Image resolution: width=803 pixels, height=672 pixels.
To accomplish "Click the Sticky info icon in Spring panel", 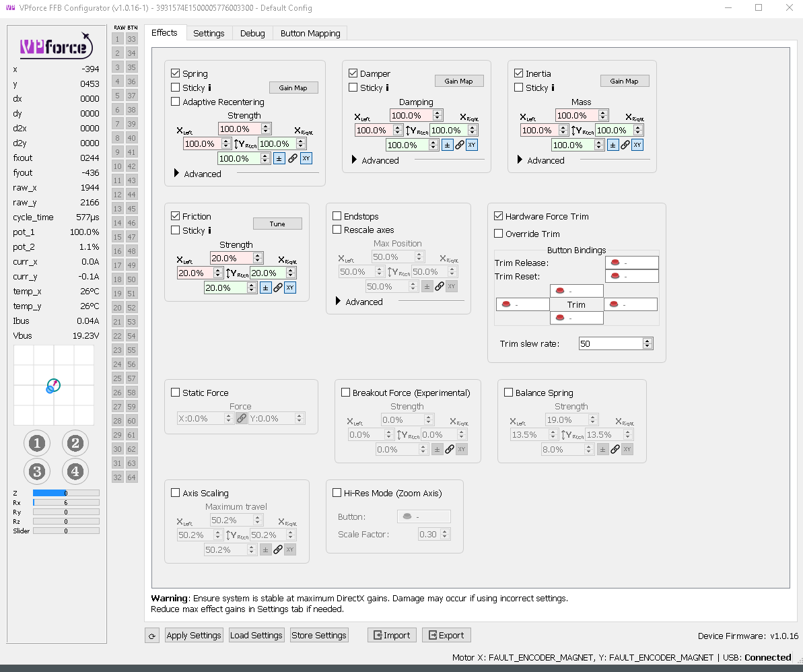I will (x=209, y=88).
